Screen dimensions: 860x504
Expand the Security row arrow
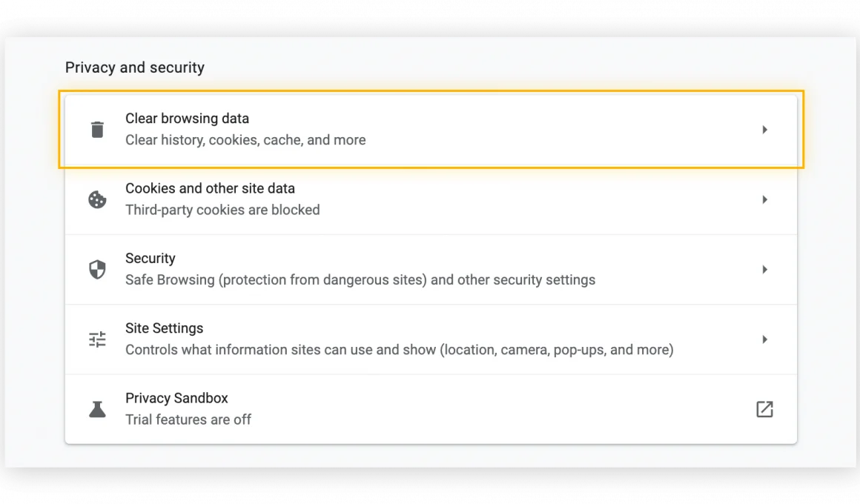764,270
